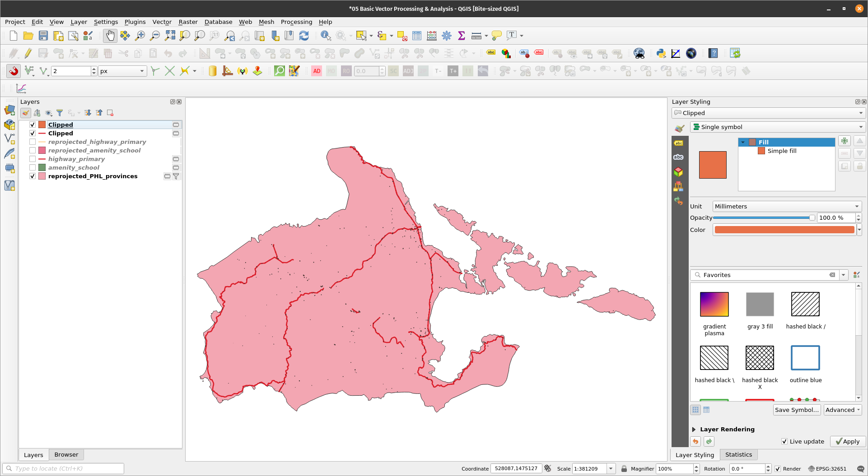Select the Pan Map hand tool
868x476 pixels.
point(110,36)
